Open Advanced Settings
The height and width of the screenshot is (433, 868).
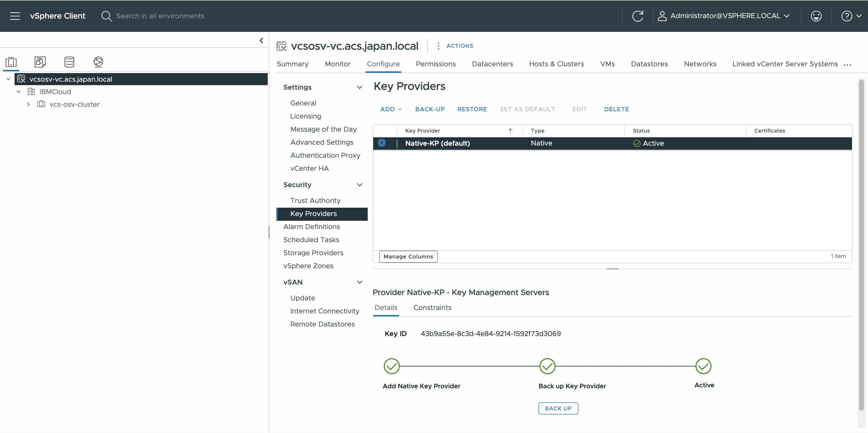[x=322, y=142]
